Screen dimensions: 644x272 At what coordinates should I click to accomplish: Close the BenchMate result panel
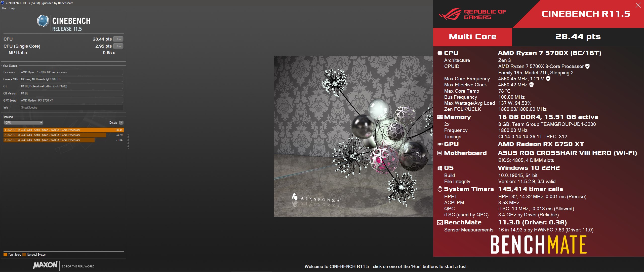pyautogui.click(x=638, y=5)
